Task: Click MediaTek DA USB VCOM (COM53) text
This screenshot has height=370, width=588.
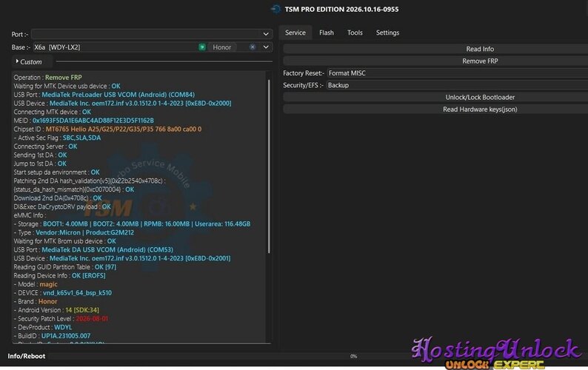Action: point(107,249)
